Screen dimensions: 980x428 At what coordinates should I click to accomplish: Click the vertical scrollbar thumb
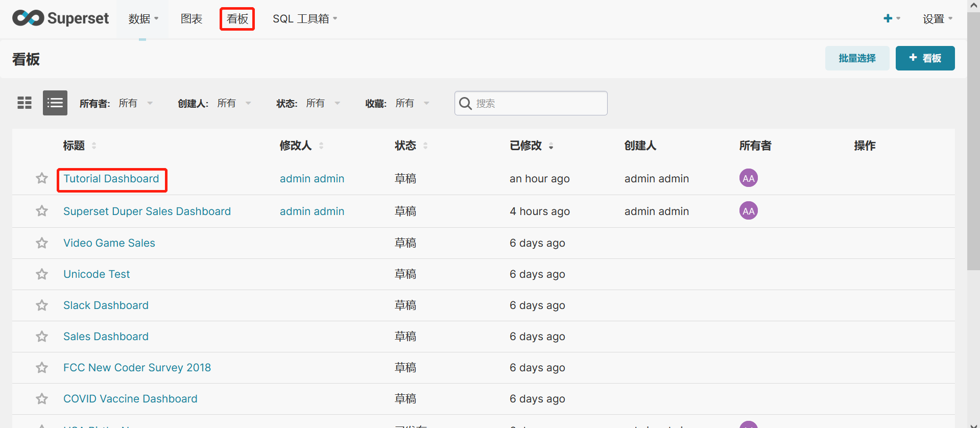pos(973,140)
